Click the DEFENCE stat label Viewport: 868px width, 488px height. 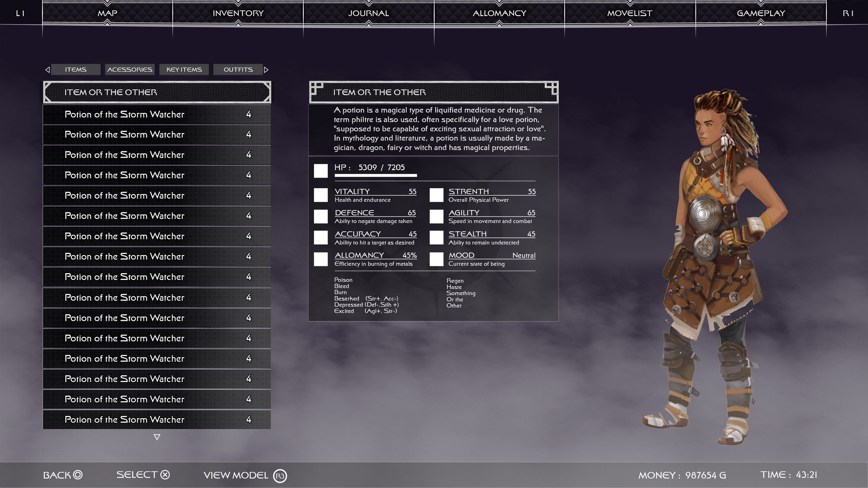tap(354, 213)
